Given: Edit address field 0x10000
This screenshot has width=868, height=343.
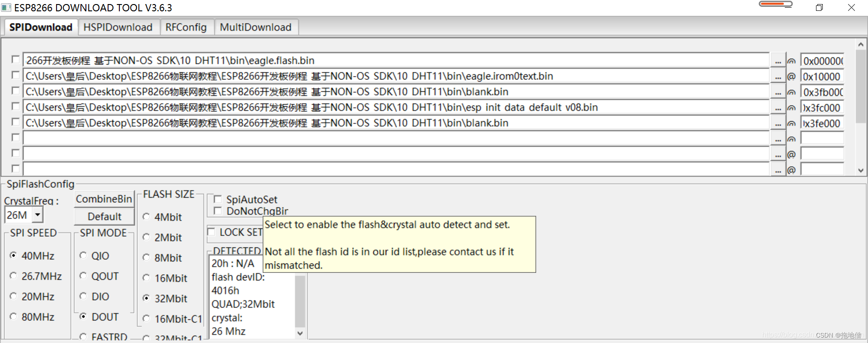Looking at the screenshot, I should click(x=822, y=76).
